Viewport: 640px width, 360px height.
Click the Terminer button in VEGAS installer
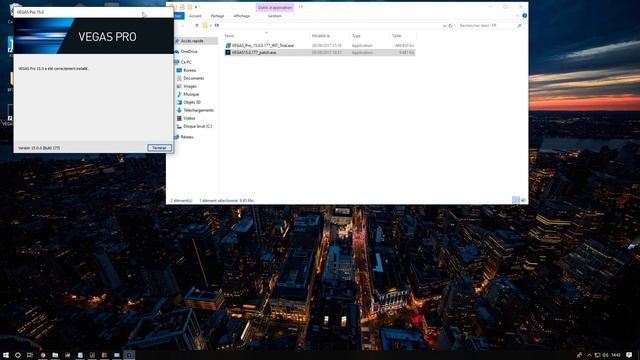click(x=159, y=148)
